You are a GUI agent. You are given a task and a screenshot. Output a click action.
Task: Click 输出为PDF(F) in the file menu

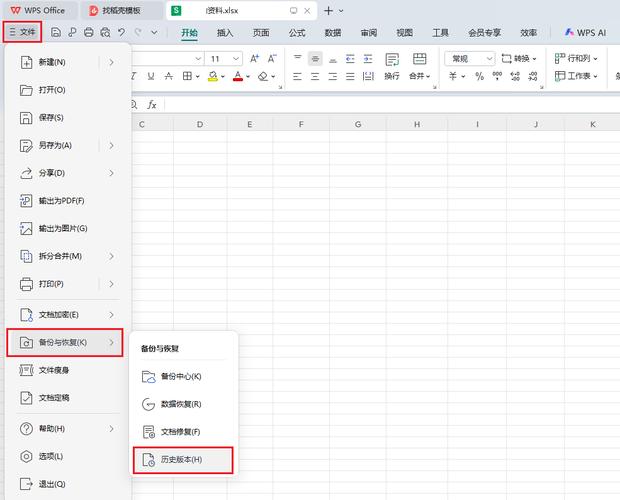coord(60,201)
